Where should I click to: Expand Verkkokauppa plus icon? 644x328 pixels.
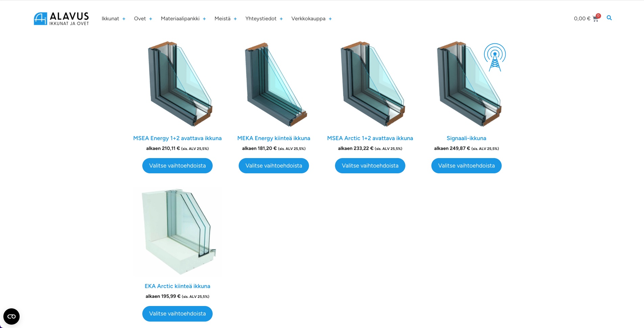[330, 19]
